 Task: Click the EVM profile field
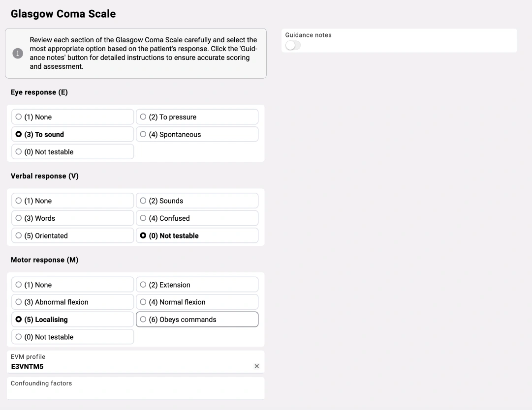coord(128,366)
